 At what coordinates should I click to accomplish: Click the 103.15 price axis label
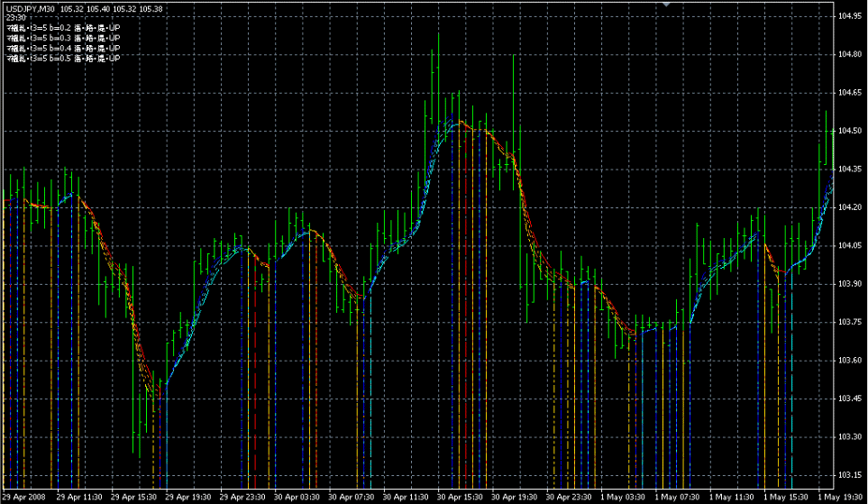pos(850,475)
